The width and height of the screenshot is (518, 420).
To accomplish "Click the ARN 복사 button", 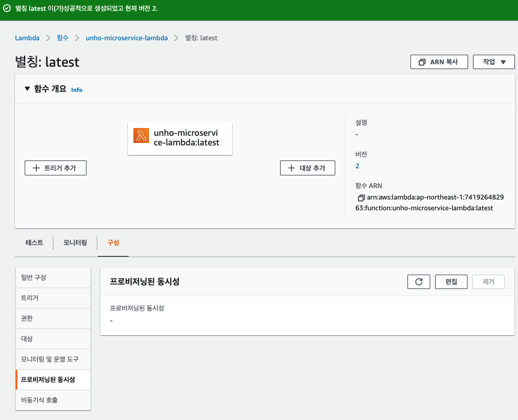I will tap(439, 62).
